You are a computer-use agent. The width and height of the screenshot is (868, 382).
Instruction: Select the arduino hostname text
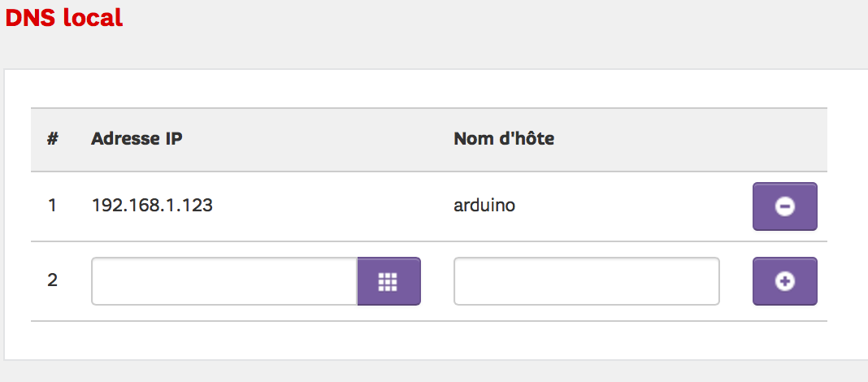(x=484, y=206)
